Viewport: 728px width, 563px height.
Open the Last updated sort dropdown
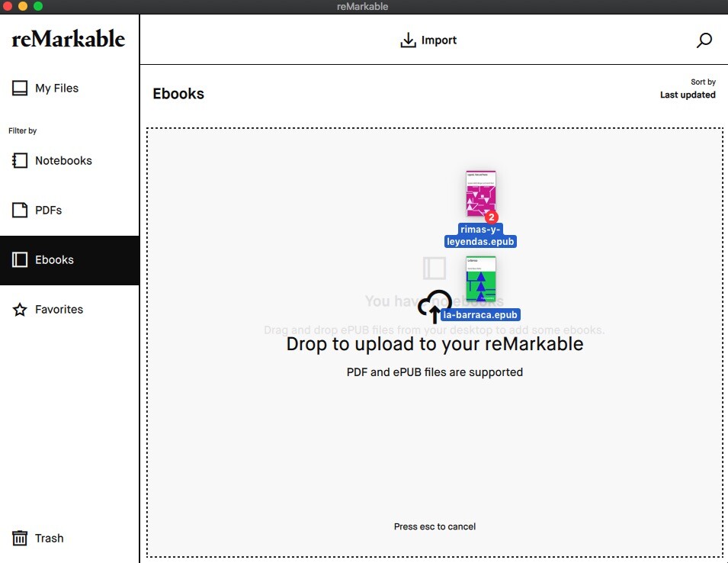(687, 95)
